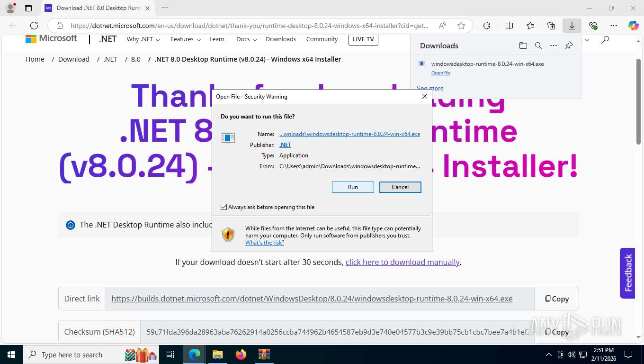Click the .NET publisher link
The width and height of the screenshot is (644, 364).
[x=285, y=145]
